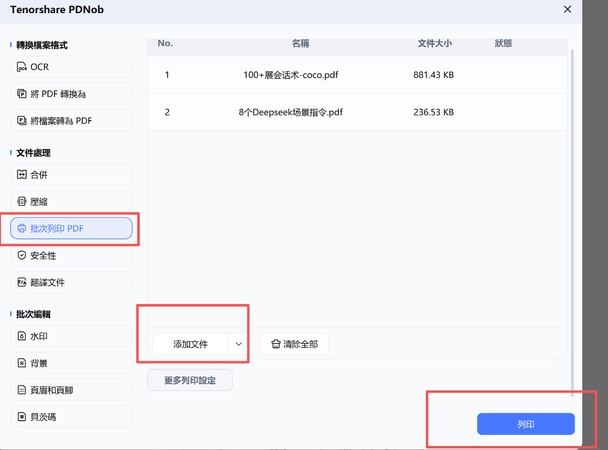The image size is (608, 450).
Task: Click the watermark (水印) icon
Action: tap(22, 336)
